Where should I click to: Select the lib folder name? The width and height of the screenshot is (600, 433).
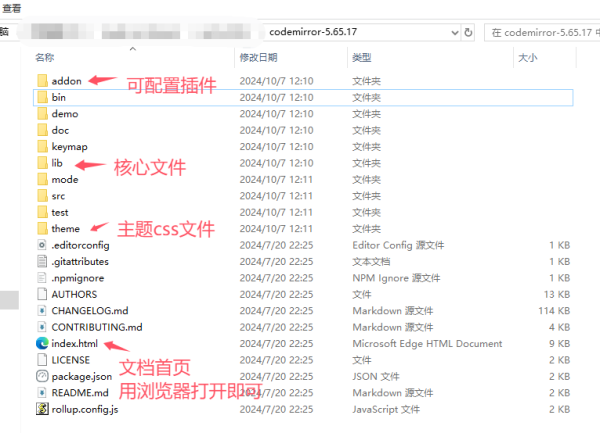(57, 163)
